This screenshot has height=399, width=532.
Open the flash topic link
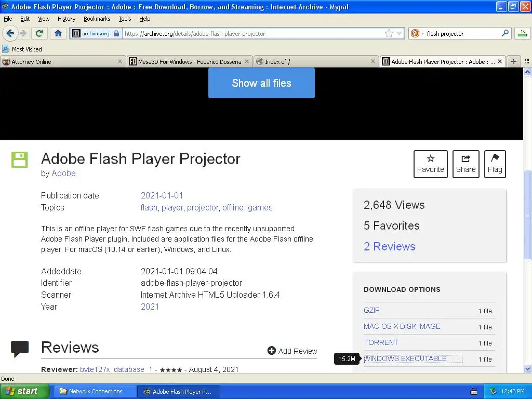[x=149, y=207]
